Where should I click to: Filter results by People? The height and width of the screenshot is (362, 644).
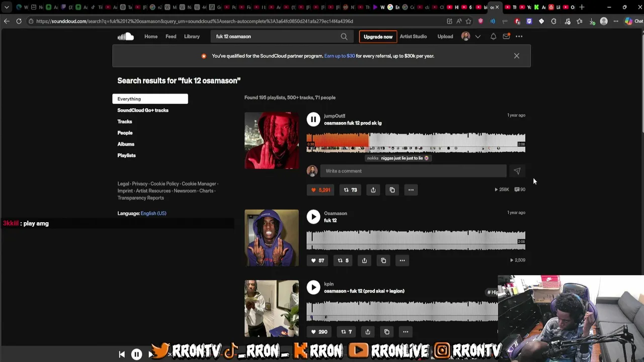pos(125,133)
